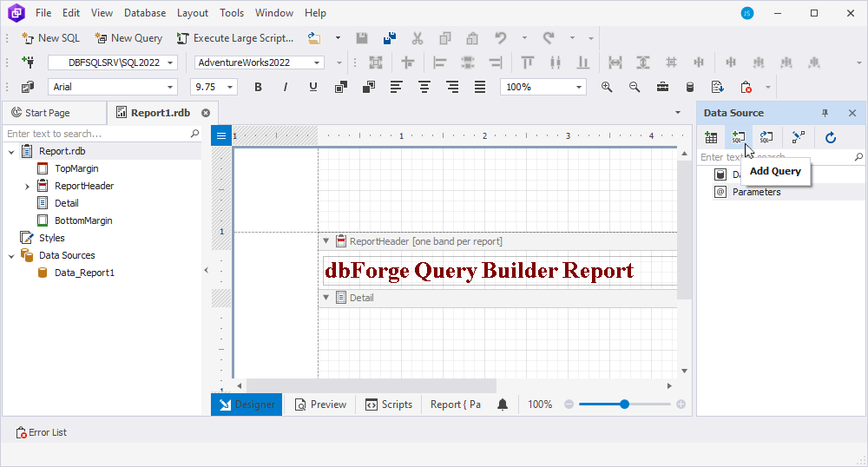
Task: Open the Toolbox briefcase icon
Action: [x=662, y=87]
